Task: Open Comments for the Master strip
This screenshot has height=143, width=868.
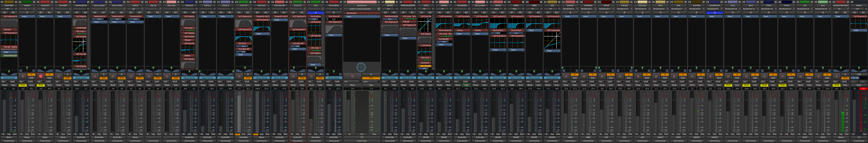Action: (859, 141)
